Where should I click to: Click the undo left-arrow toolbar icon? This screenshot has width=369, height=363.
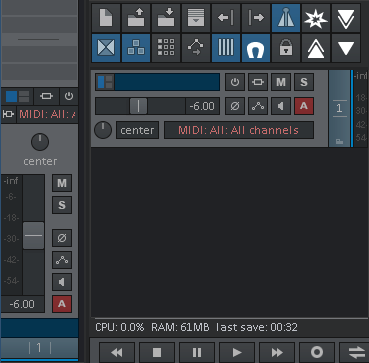point(226,18)
